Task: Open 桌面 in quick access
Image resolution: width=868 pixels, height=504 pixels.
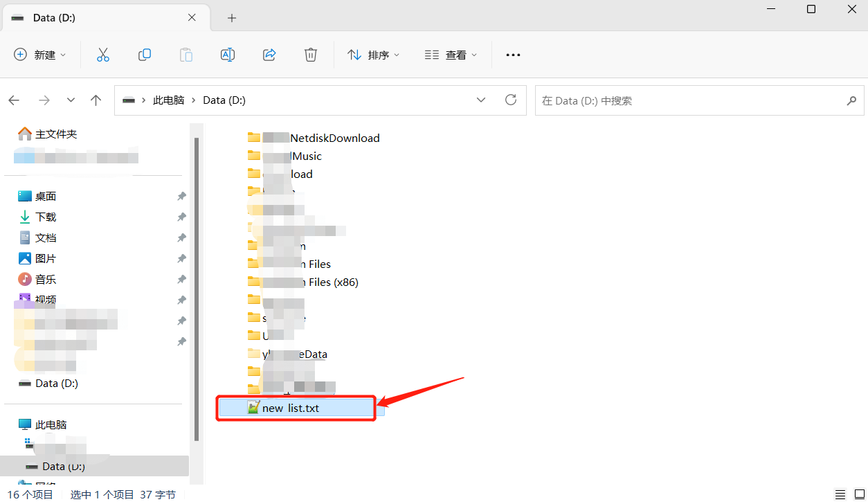Action: tap(37, 196)
